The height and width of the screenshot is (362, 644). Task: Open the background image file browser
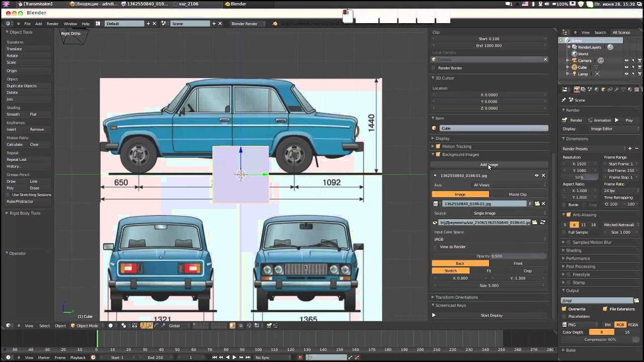coord(534,222)
